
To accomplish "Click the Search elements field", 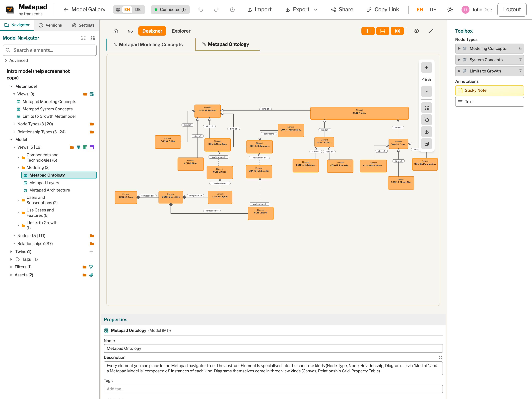I will click(x=50, y=50).
